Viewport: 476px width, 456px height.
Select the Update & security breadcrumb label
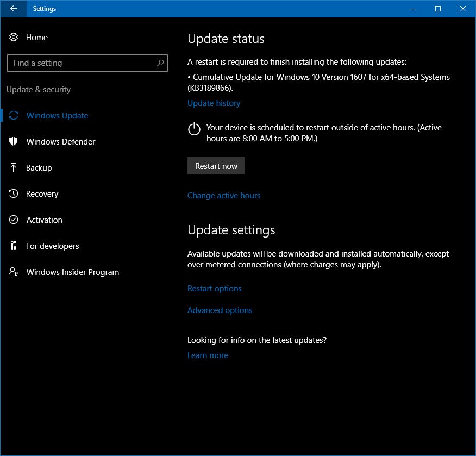[39, 89]
